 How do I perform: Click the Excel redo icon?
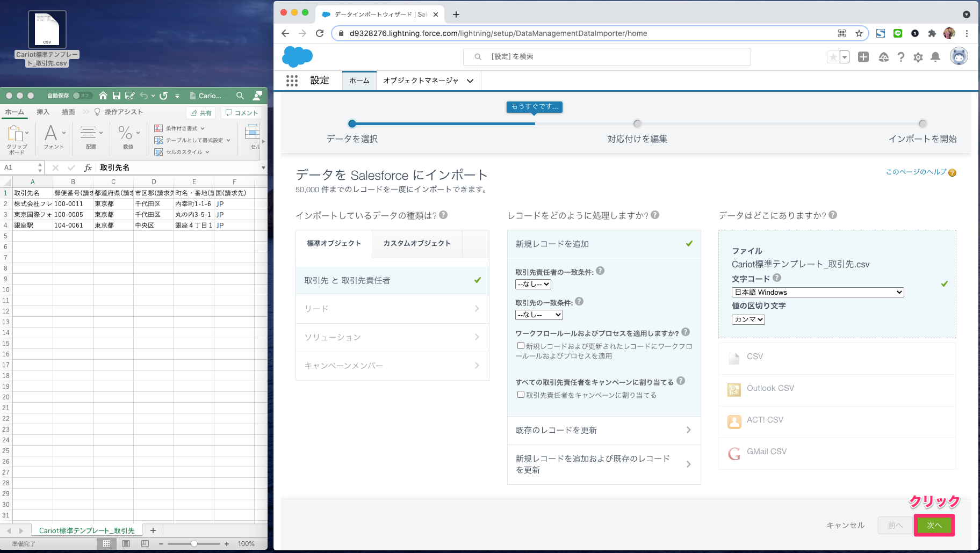[163, 96]
